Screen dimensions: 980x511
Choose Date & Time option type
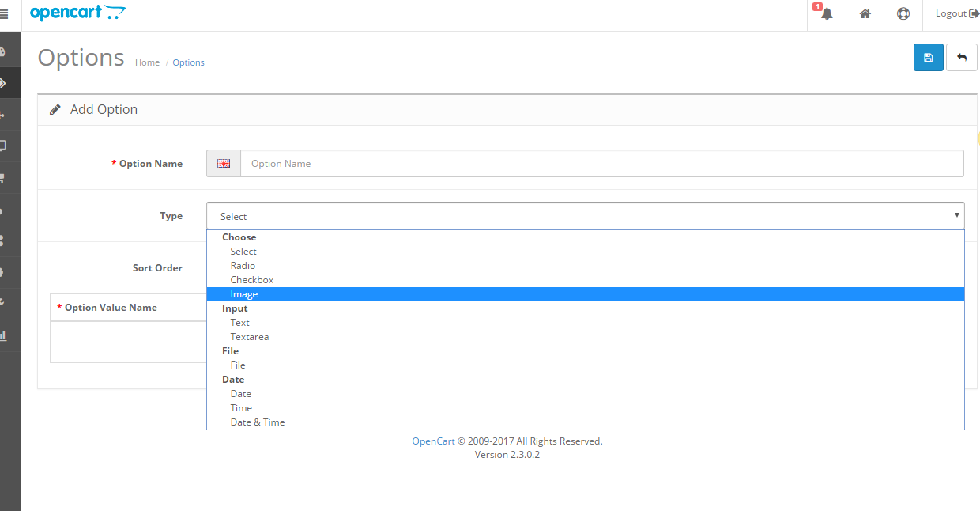586,422
